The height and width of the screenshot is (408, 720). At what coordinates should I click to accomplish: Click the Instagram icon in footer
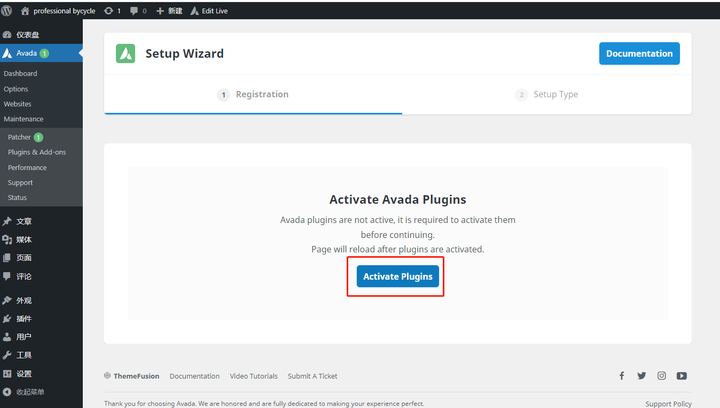661,376
